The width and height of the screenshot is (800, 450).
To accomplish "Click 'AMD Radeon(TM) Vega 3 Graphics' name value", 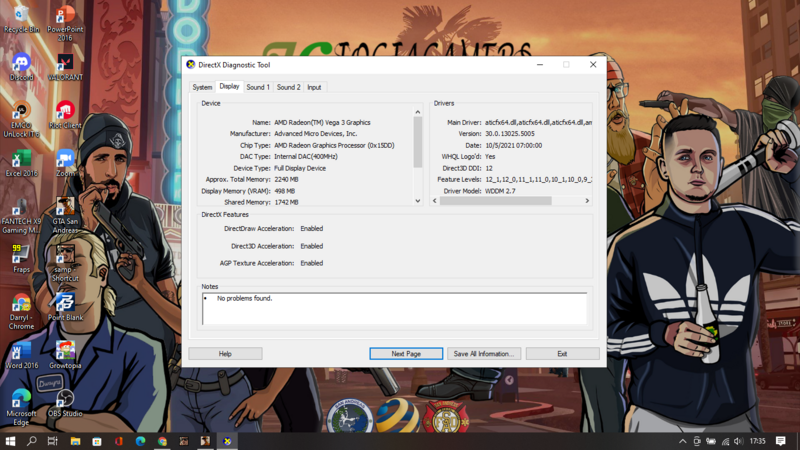I will [x=322, y=122].
